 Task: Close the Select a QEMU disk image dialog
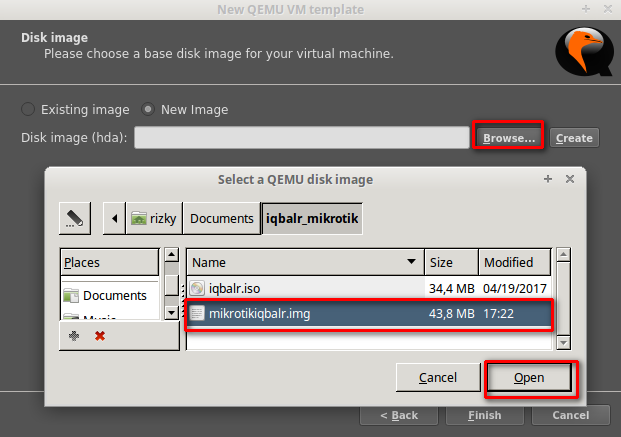570,179
